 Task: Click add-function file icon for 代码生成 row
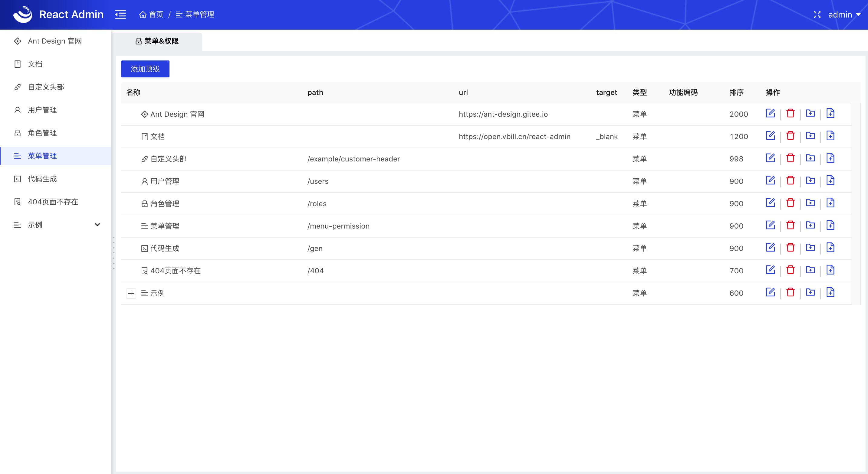830,248
